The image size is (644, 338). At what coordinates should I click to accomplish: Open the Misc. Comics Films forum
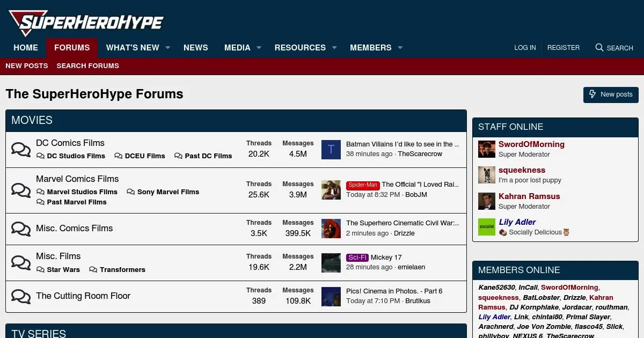coord(75,228)
